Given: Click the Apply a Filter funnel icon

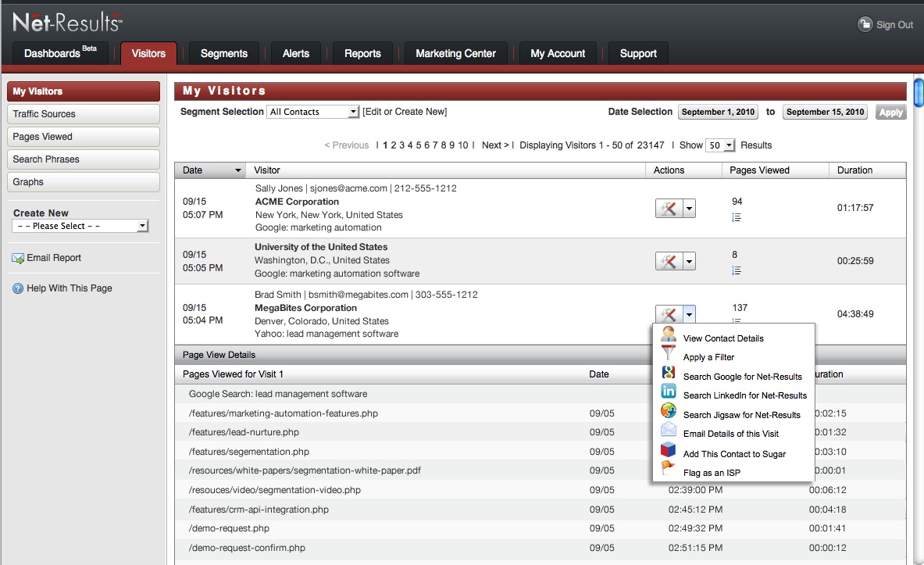Looking at the screenshot, I should [x=669, y=352].
